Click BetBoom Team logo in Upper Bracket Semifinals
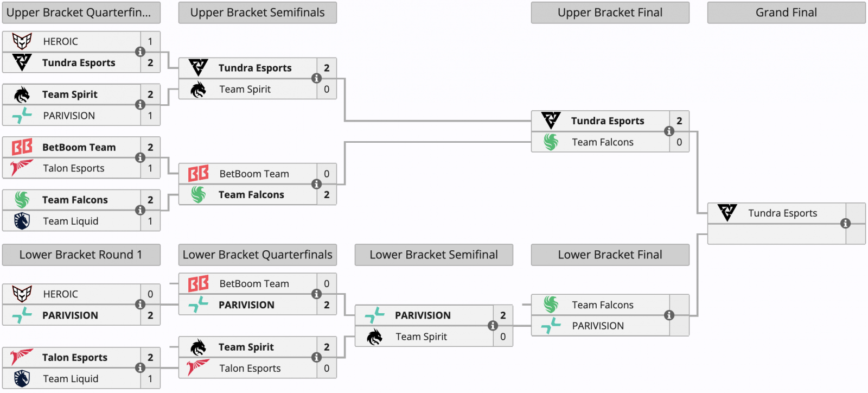Screen dimensions: 868x393 point(198,174)
